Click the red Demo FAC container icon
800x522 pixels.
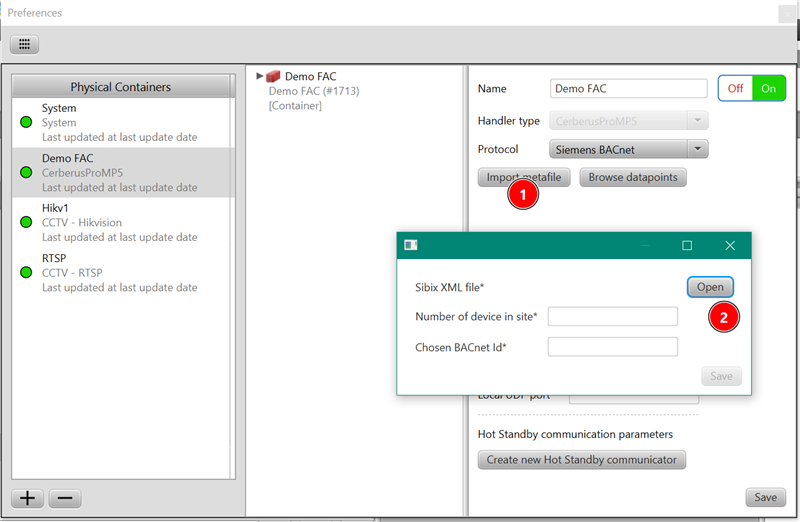pyautogui.click(x=273, y=76)
